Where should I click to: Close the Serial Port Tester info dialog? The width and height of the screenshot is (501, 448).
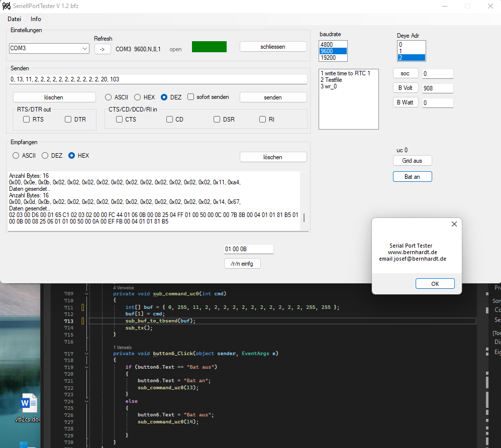point(454,224)
